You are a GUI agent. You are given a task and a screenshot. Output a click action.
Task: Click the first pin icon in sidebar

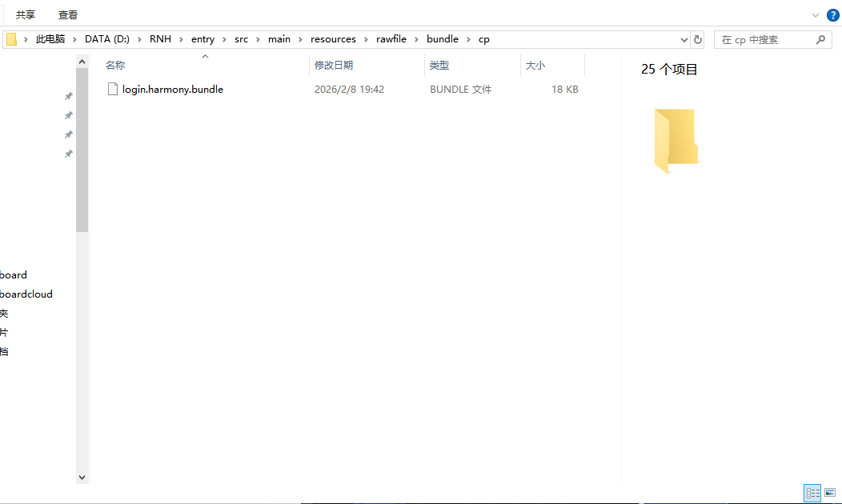pos(68,97)
